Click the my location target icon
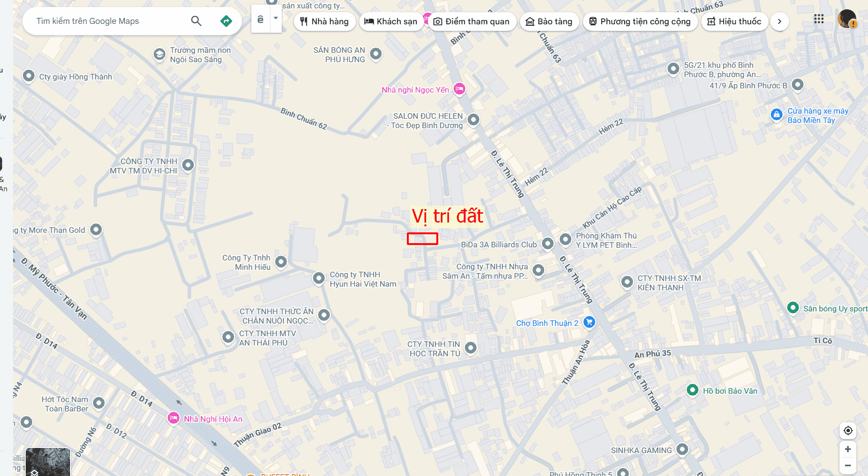 click(848, 431)
